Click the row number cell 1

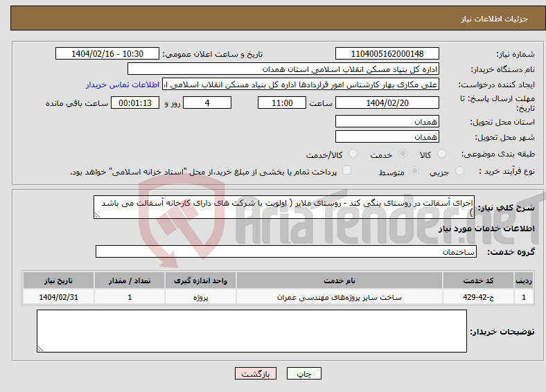[524, 297]
